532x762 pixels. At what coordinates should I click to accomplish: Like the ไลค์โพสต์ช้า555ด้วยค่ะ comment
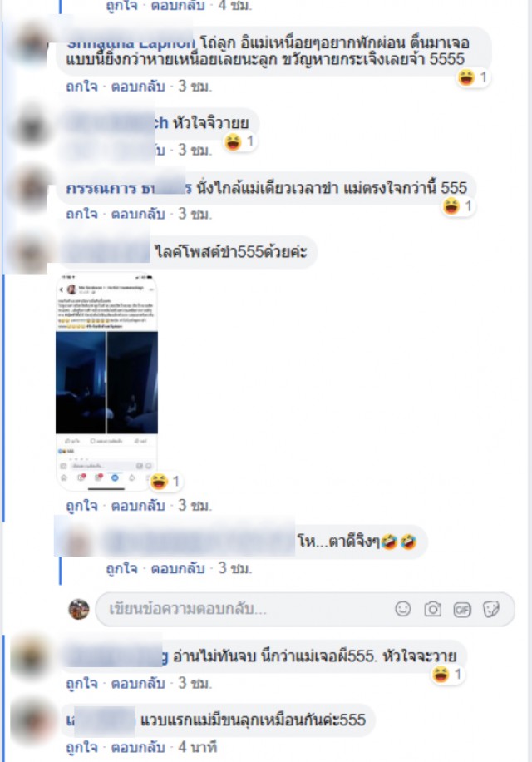pos(81,506)
